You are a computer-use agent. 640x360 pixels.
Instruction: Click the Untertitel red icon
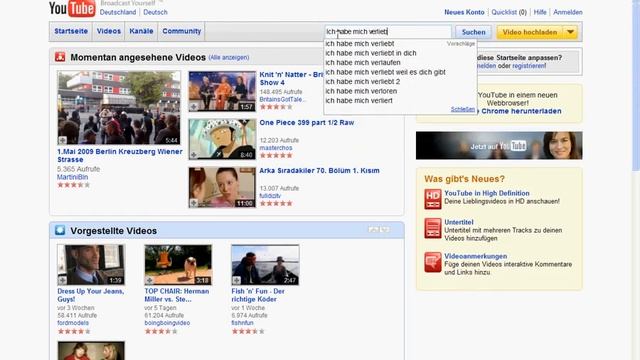[433, 228]
